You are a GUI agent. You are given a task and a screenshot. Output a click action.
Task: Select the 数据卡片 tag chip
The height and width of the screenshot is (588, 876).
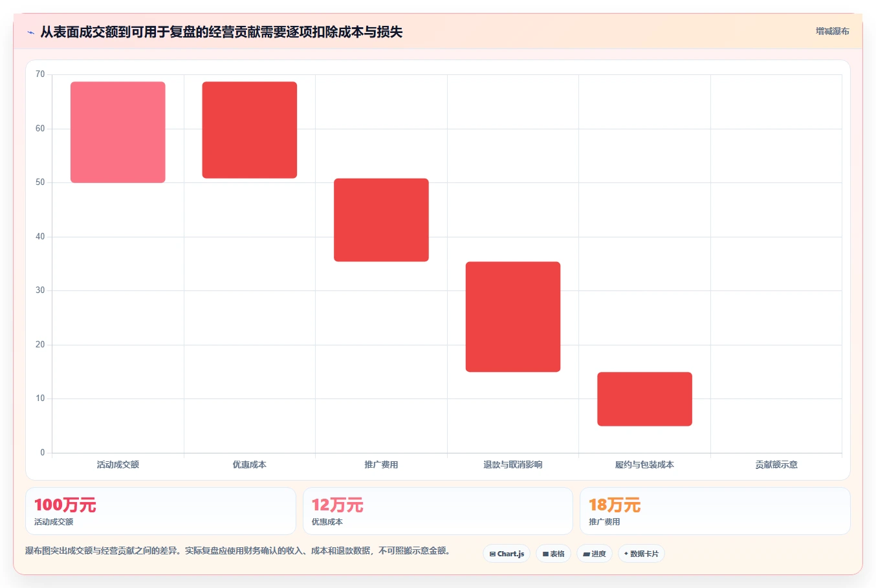(641, 554)
